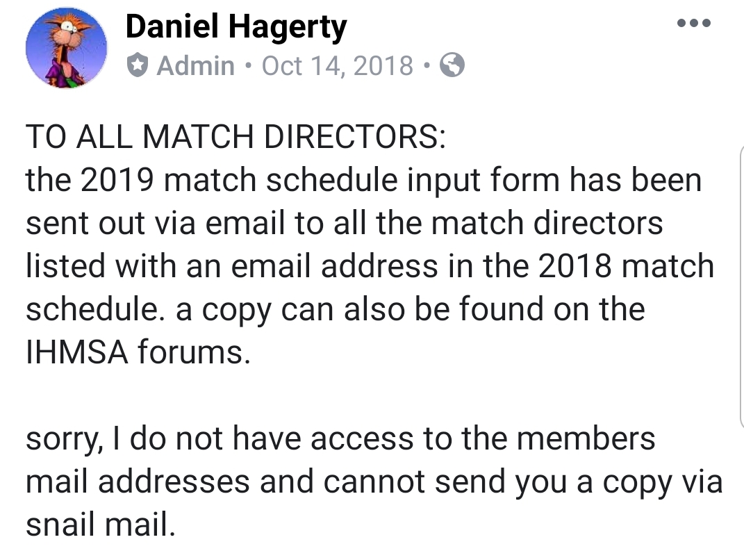This screenshot has height=560, width=744.
Task: Open Daniel Hagerty's cartoon profile picture
Action: coord(67,47)
